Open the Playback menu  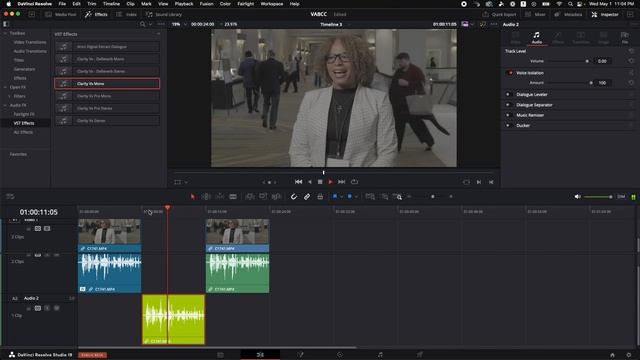pyautogui.click(x=184, y=4)
